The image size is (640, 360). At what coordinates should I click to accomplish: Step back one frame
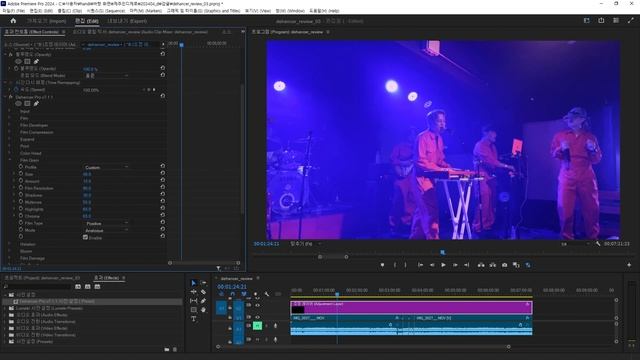(x=432, y=265)
